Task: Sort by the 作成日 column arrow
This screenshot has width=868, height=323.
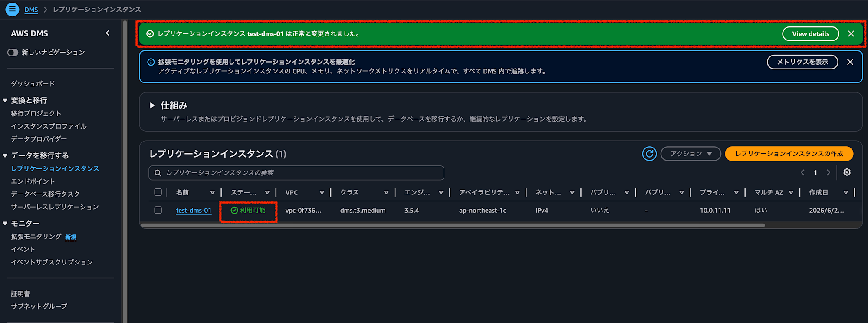Action: (x=845, y=192)
